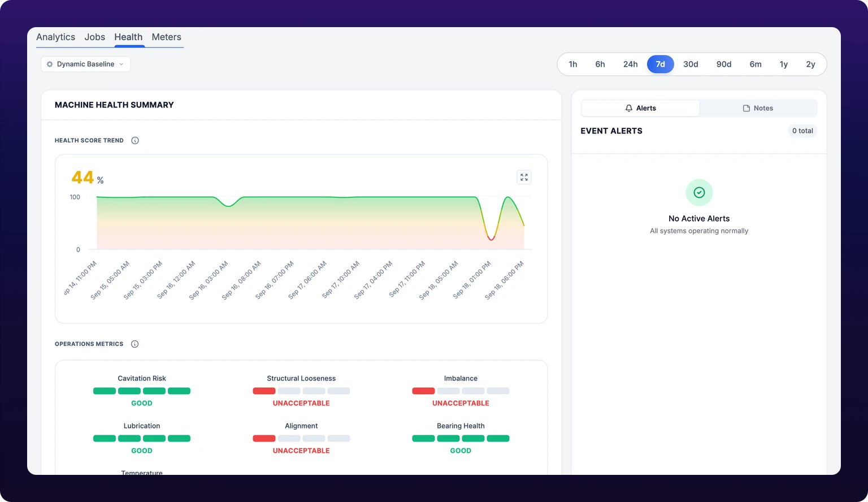
Task: Click the bell icon in Alerts tab
Action: (x=629, y=109)
